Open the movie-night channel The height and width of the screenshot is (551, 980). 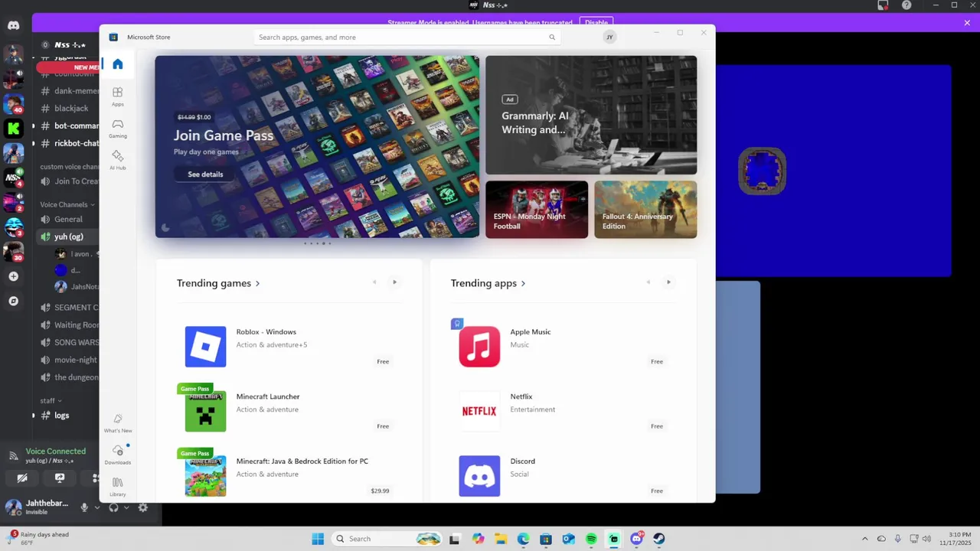point(69,360)
